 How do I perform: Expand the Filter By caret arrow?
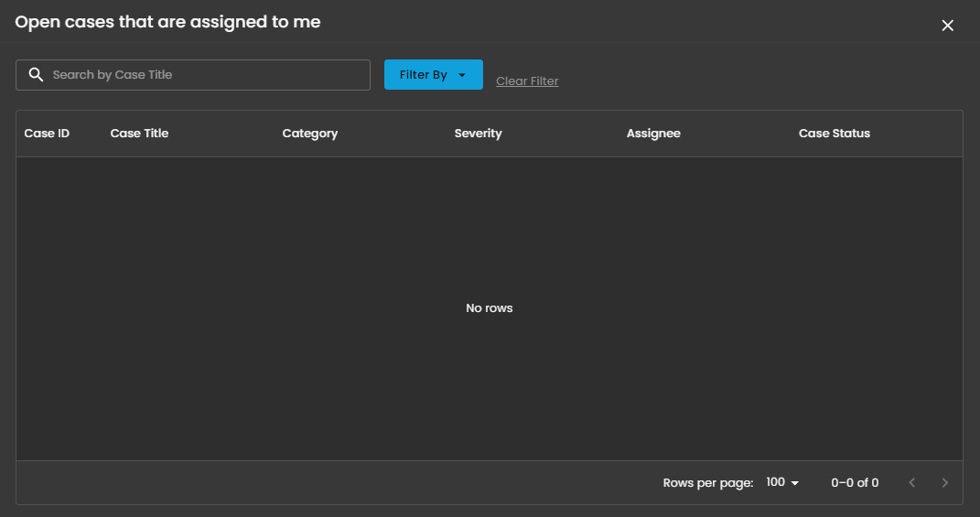click(462, 75)
